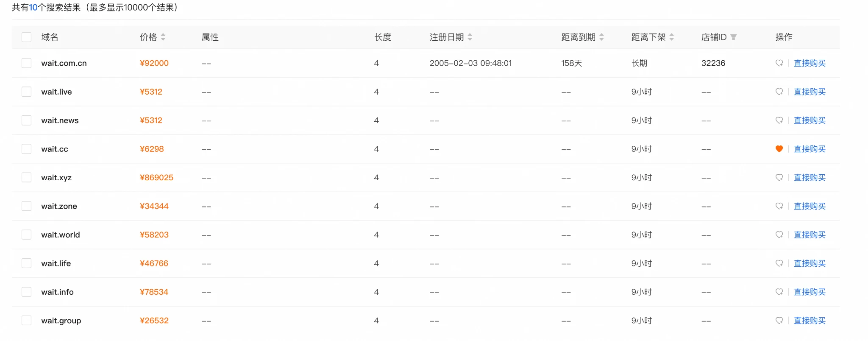Sort the 距离到期 column

pyautogui.click(x=601, y=37)
